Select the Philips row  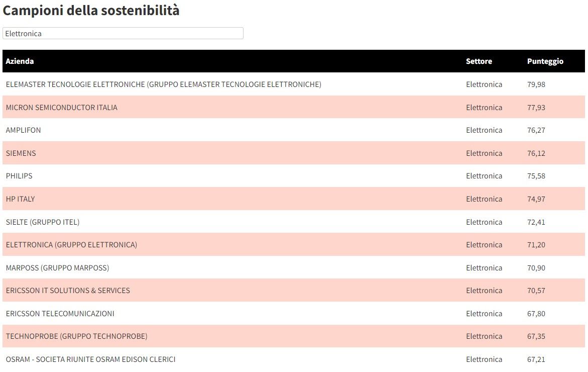[19, 176]
